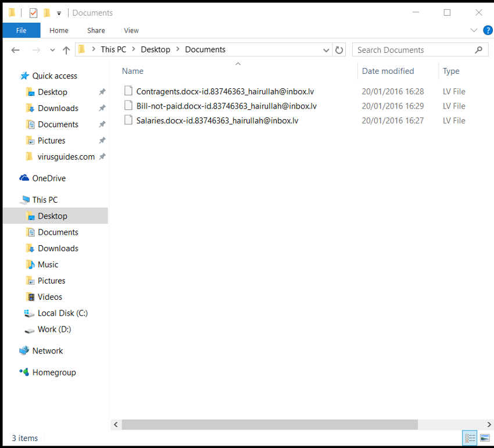The height and width of the screenshot is (448, 494).
Task: Open Quick access in the navigation pane
Action: tap(55, 76)
